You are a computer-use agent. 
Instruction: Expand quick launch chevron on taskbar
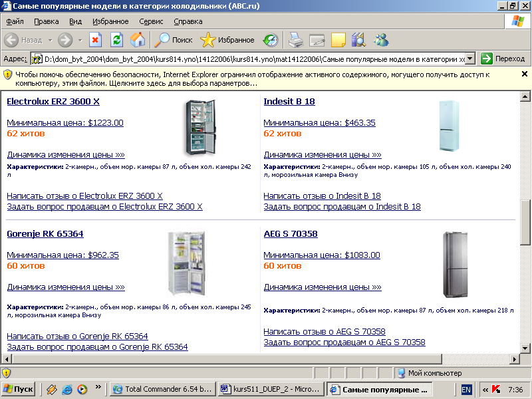pos(98,386)
